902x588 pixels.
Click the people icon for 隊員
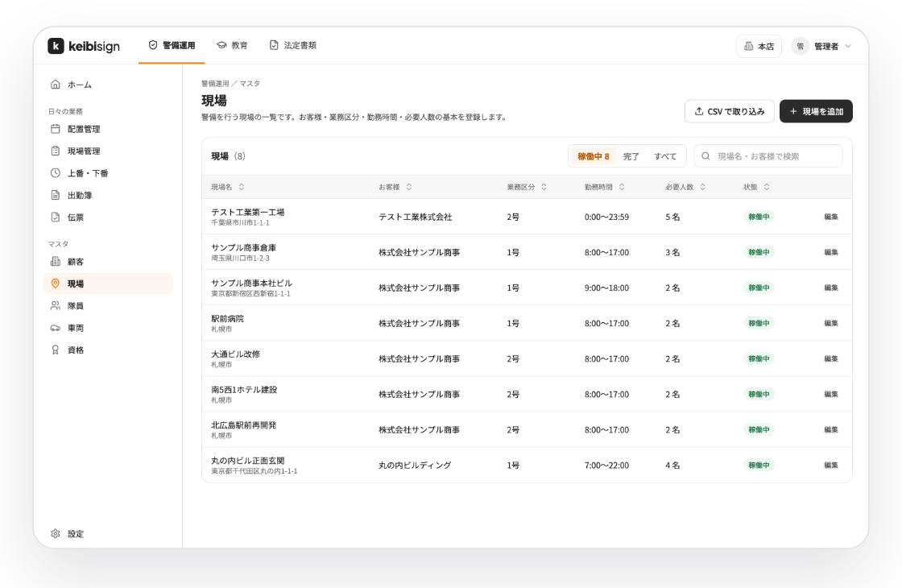56,305
